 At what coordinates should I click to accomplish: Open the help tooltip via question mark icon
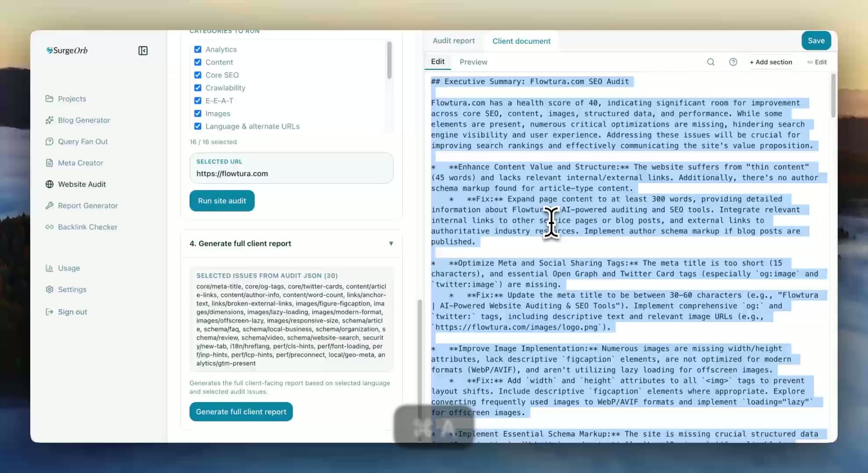click(x=733, y=62)
